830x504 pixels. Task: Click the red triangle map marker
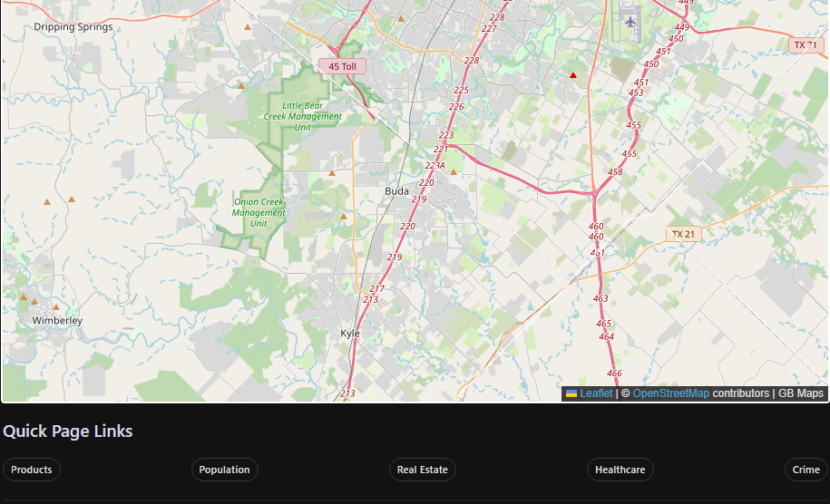coord(572,75)
